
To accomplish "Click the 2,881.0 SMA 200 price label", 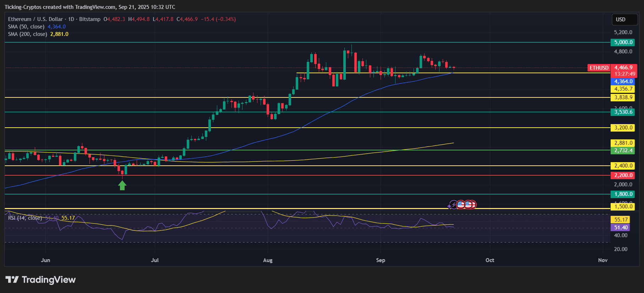I will 623,143.
